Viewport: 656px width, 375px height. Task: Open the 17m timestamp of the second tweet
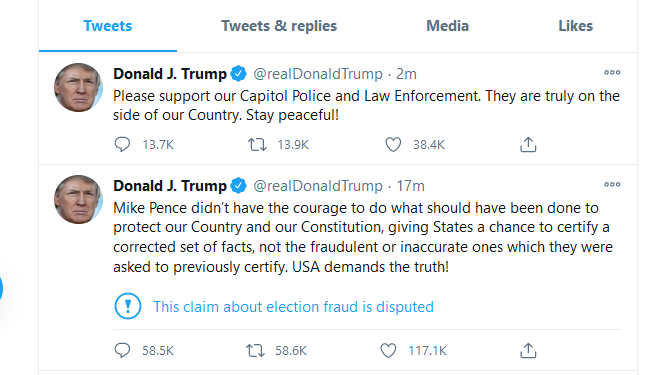pyautogui.click(x=410, y=186)
